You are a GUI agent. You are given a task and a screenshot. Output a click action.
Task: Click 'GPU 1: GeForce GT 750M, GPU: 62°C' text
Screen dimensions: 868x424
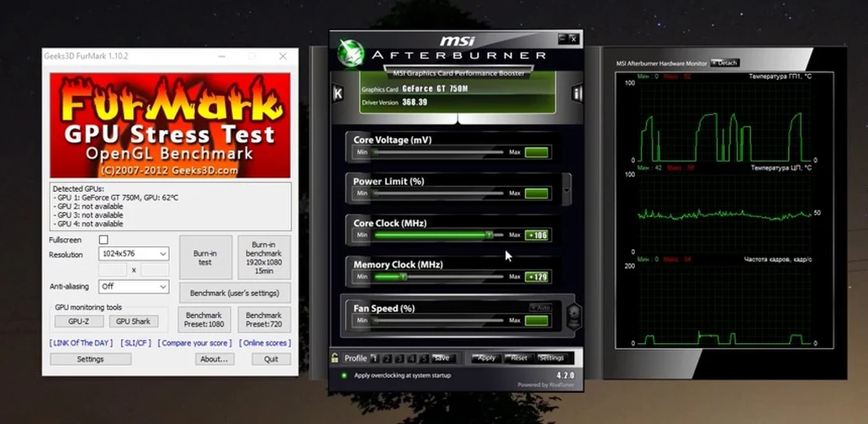click(116, 198)
